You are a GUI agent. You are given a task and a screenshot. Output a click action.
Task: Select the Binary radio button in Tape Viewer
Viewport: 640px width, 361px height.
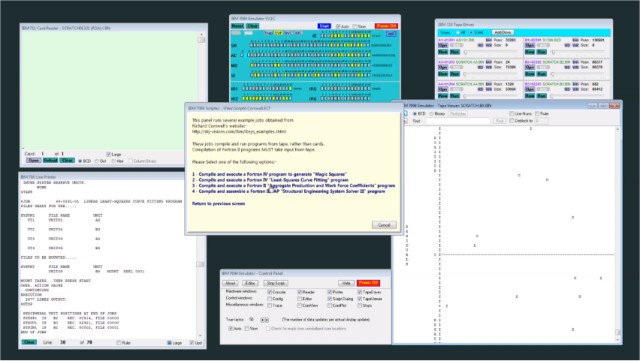click(x=432, y=114)
